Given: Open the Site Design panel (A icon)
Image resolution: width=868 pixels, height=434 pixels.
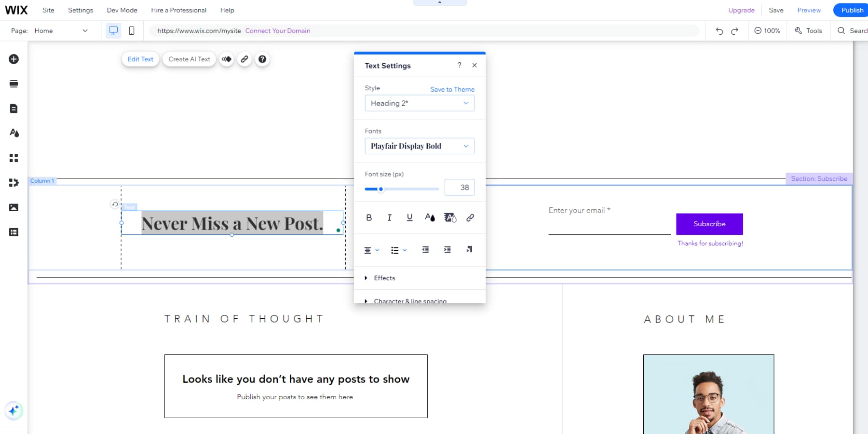Looking at the screenshot, I should coord(14,133).
